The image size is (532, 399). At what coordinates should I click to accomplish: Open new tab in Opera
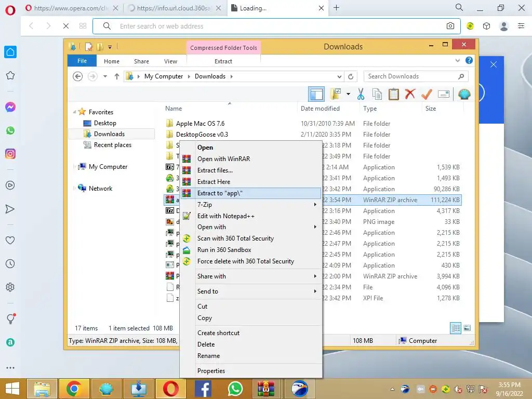pos(336,8)
